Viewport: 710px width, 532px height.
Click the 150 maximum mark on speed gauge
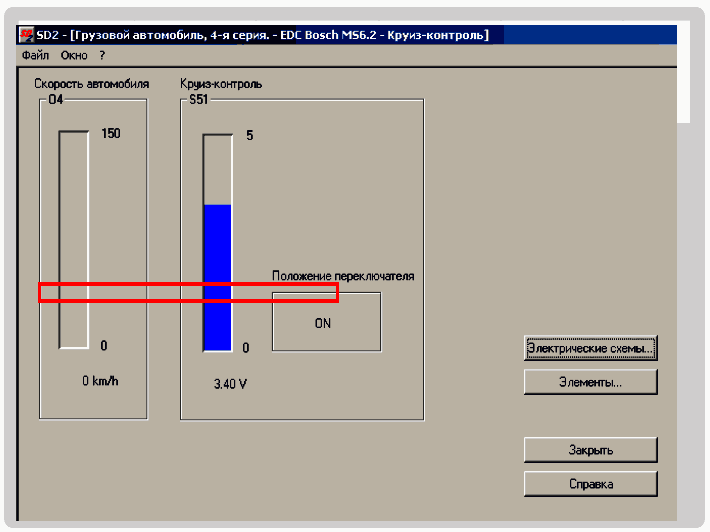click(x=110, y=133)
